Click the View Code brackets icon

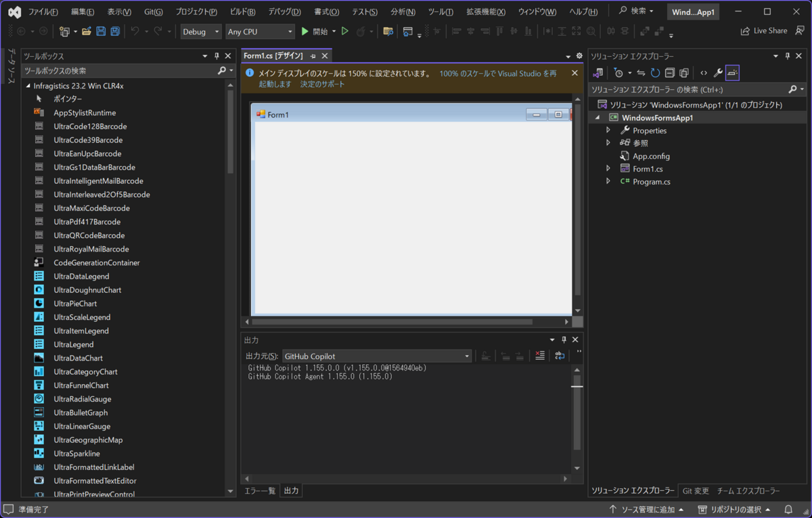tap(704, 73)
